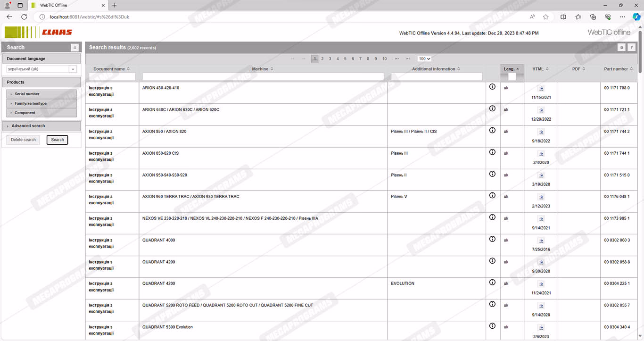Screen dimensions: 644x341
Task: Collapse the Search panel with its toggle icon
Action: tap(74, 48)
